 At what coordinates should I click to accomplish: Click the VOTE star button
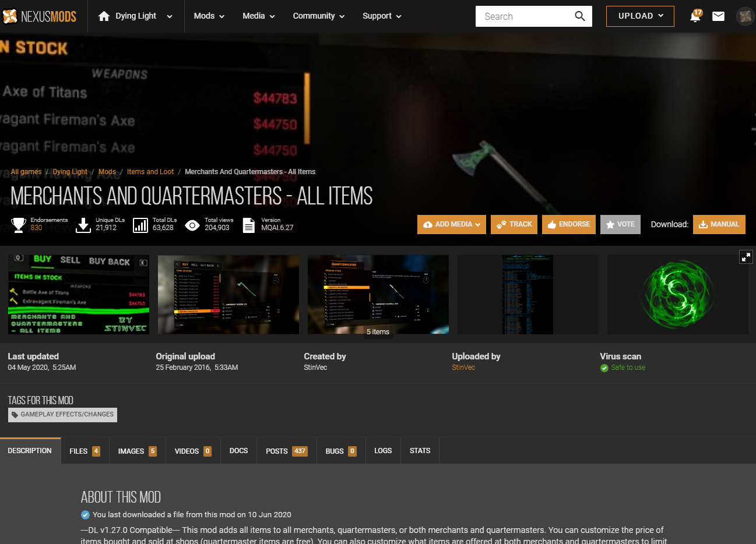(x=620, y=224)
